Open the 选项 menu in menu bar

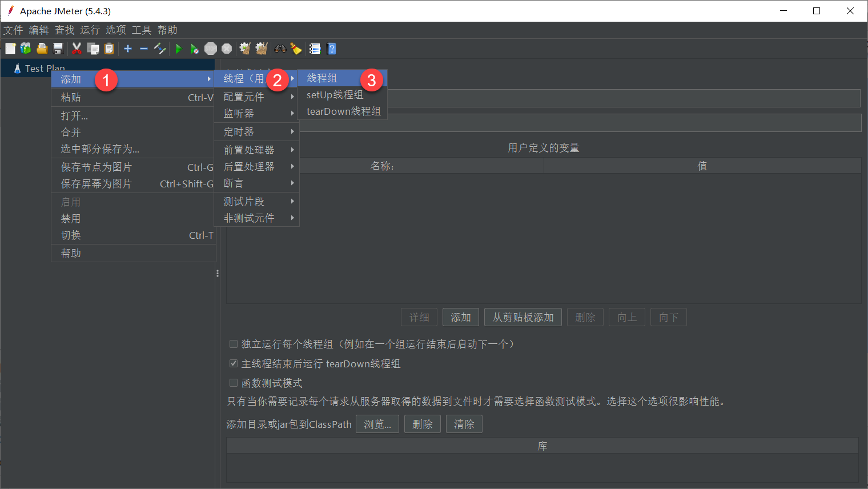[116, 30]
